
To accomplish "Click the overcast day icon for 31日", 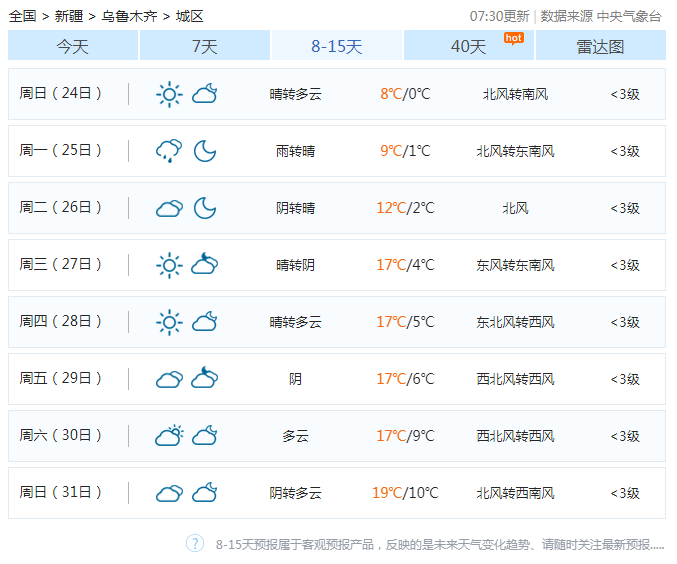I will 169,494.
